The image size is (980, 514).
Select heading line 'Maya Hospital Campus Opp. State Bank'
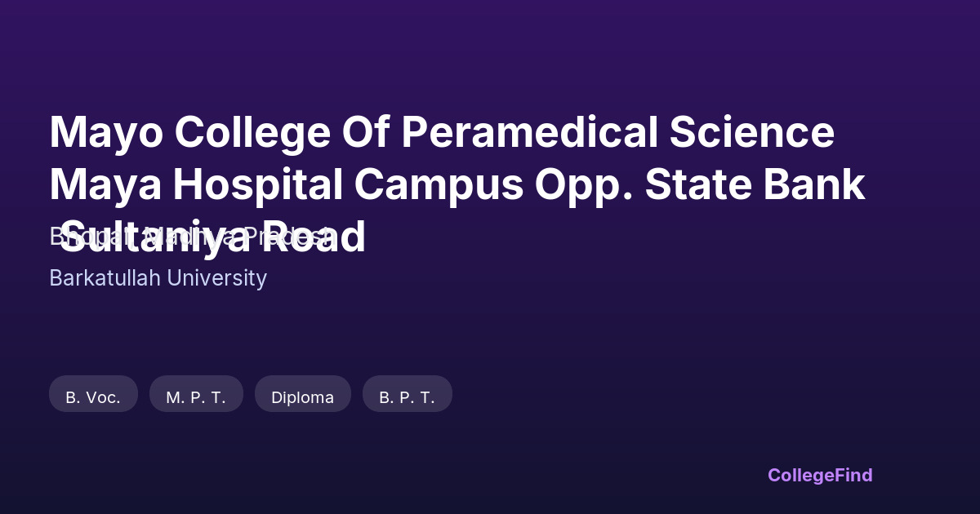(x=457, y=184)
